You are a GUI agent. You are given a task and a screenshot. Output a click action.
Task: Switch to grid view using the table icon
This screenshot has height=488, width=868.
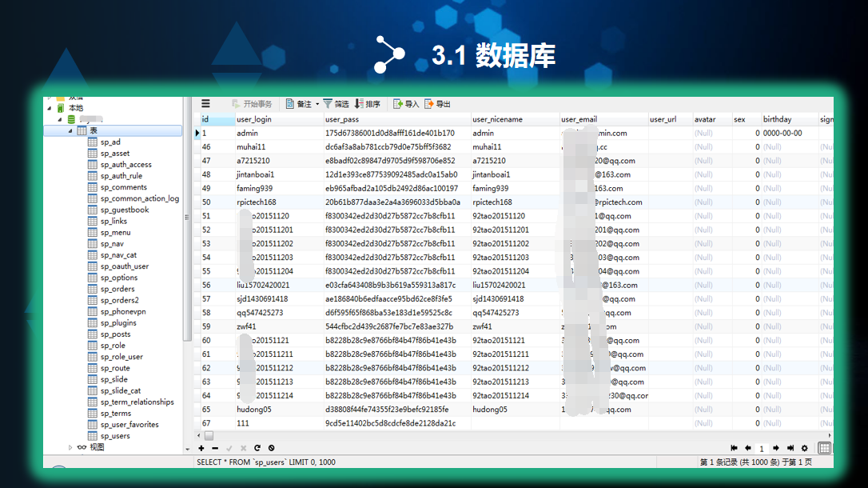coord(824,449)
